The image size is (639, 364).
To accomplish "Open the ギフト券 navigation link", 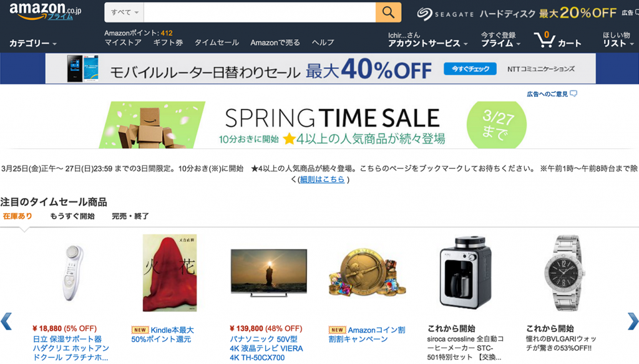I will pos(168,42).
